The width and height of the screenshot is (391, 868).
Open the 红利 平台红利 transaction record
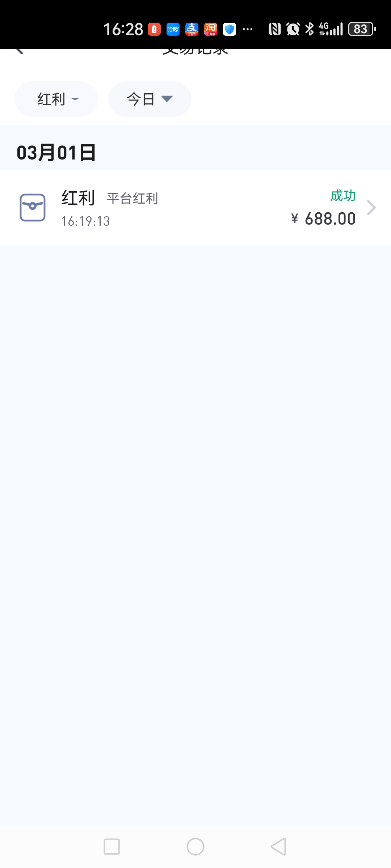pyautogui.click(x=195, y=208)
